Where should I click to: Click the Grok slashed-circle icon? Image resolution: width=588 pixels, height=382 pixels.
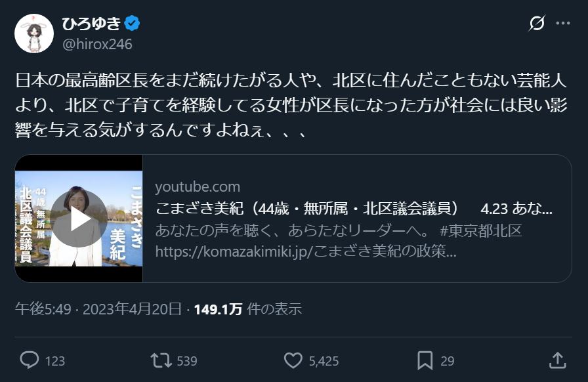click(x=537, y=24)
